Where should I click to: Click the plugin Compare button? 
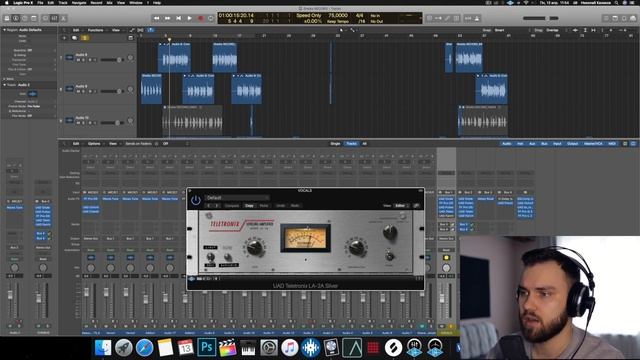pyautogui.click(x=231, y=206)
